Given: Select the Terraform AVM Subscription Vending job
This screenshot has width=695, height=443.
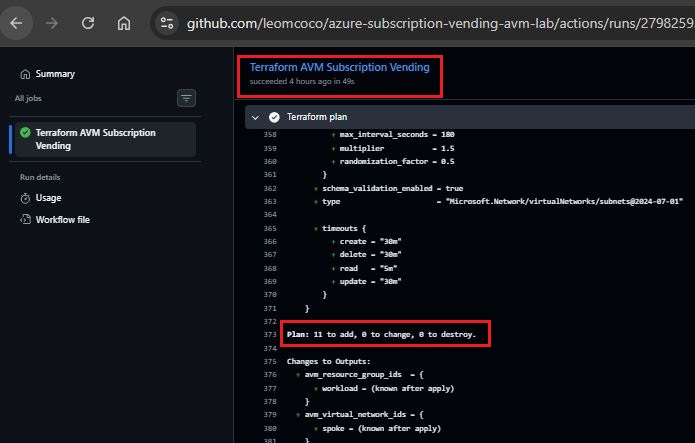Looking at the screenshot, I should [x=105, y=139].
